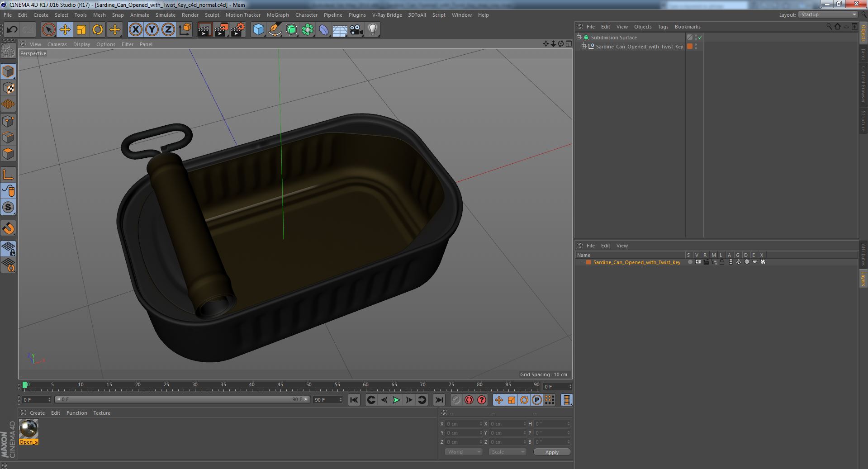The height and width of the screenshot is (469, 868).
Task: Go to end of animation
Action: point(439,400)
